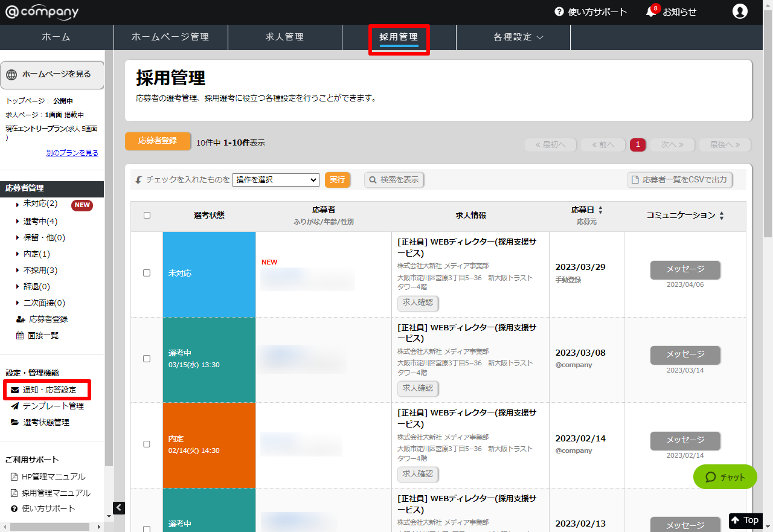This screenshot has height=532, width=773.
Task: Click the 選考中 status color cell
Action: coord(209,359)
